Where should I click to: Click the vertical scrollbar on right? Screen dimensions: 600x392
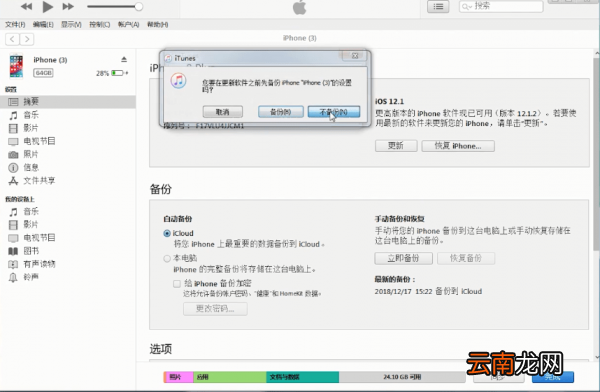[x=597, y=153]
